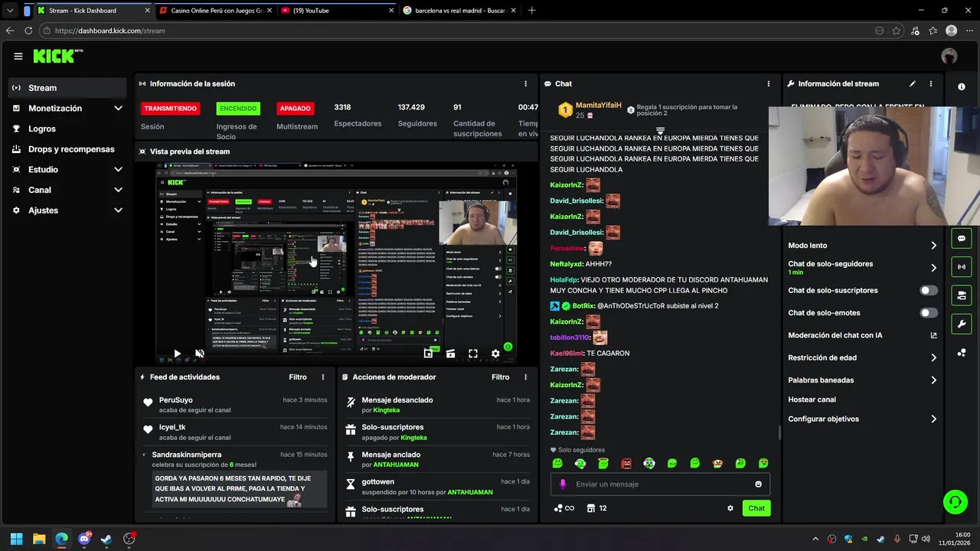Open File Explorer from taskbar
The image size is (980, 551).
pyautogui.click(x=39, y=539)
